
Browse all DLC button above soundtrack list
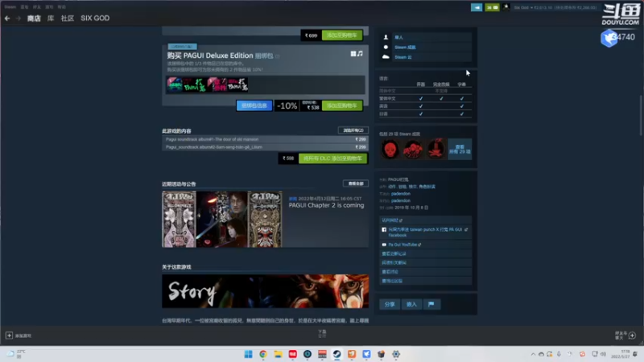click(x=353, y=130)
